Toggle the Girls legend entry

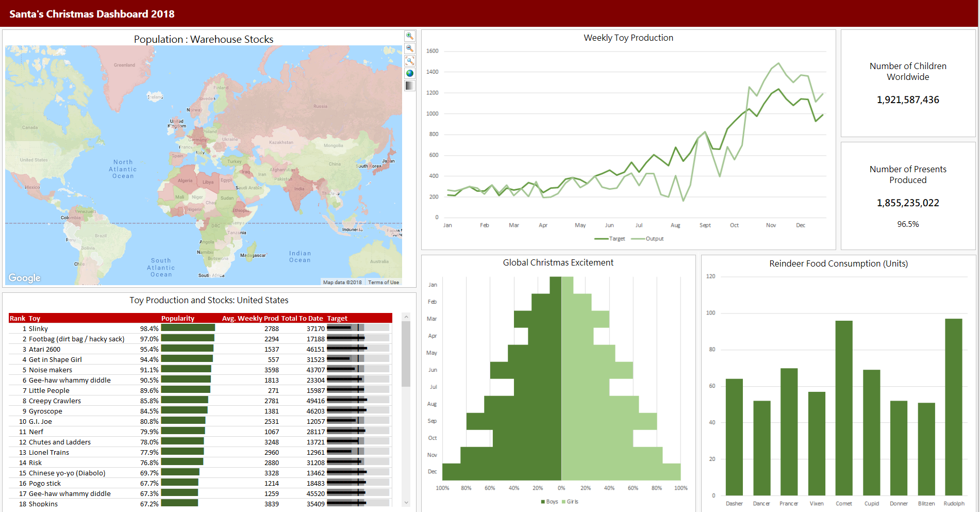570,502
